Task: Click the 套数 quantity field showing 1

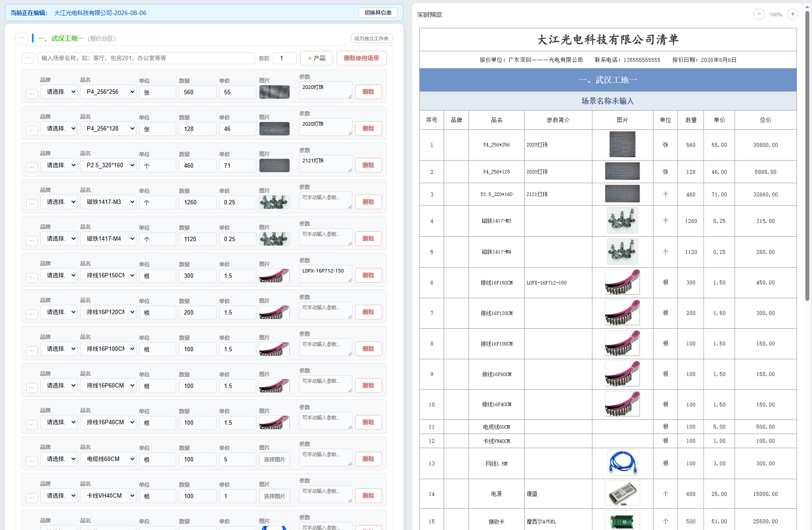Action: click(x=285, y=58)
